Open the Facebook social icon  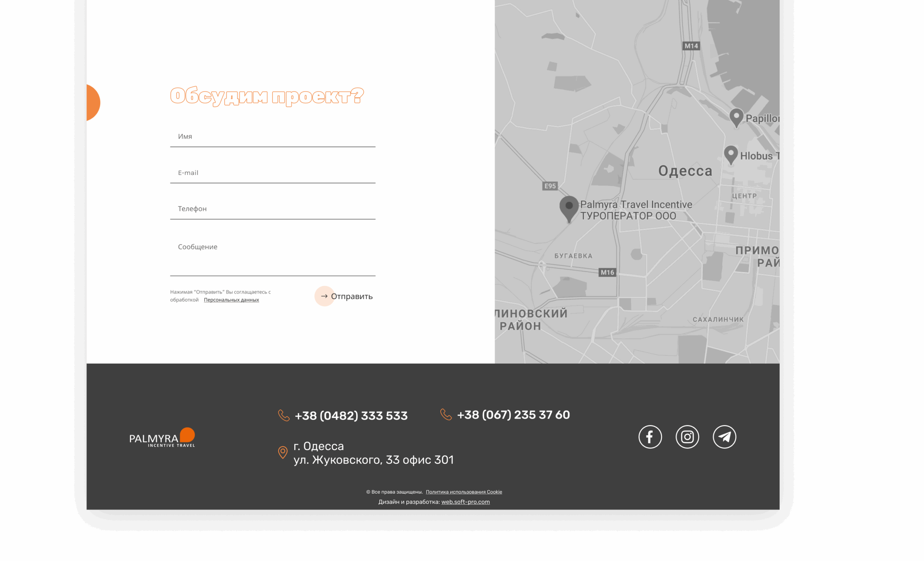coord(650,437)
